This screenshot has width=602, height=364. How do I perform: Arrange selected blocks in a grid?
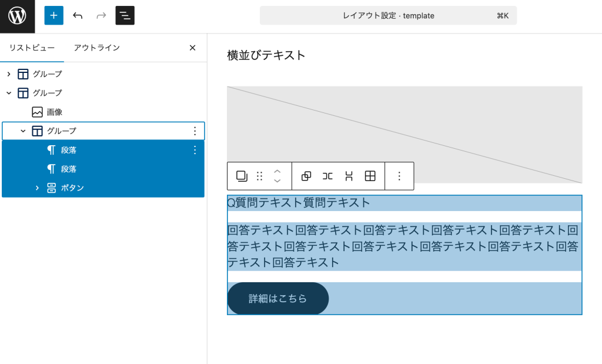pos(370,176)
